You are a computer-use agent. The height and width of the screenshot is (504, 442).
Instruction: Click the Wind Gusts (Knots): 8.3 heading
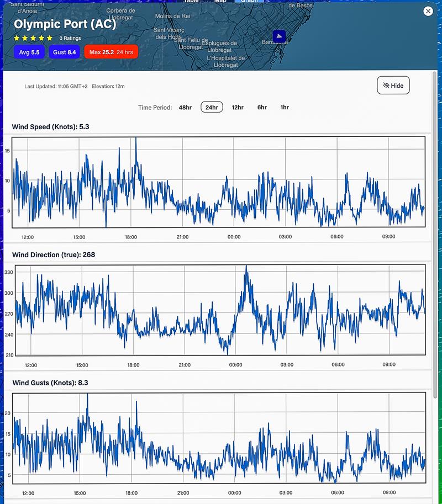coord(50,383)
